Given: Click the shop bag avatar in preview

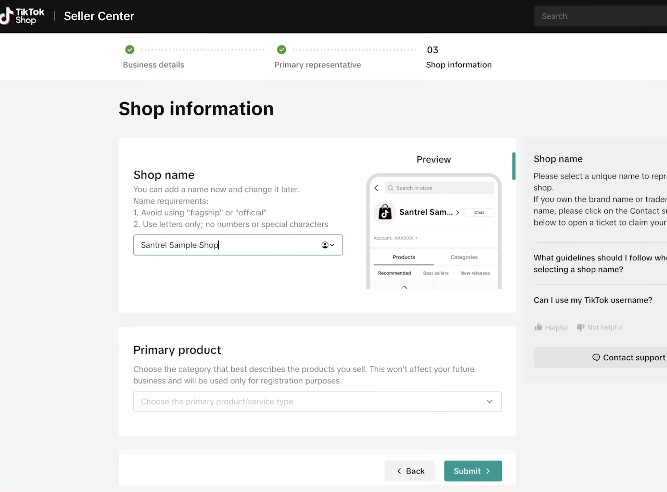Looking at the screenshot, I should coord(385,212).
